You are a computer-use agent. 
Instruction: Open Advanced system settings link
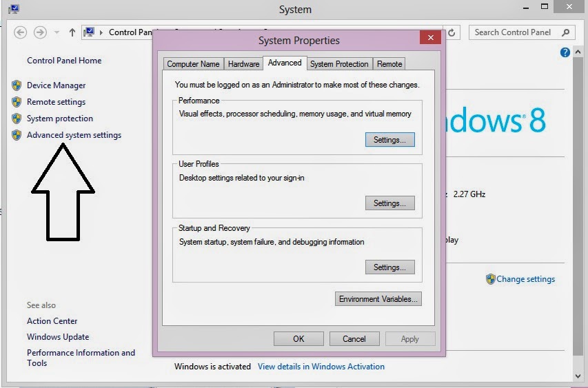(x=74, y=135)
